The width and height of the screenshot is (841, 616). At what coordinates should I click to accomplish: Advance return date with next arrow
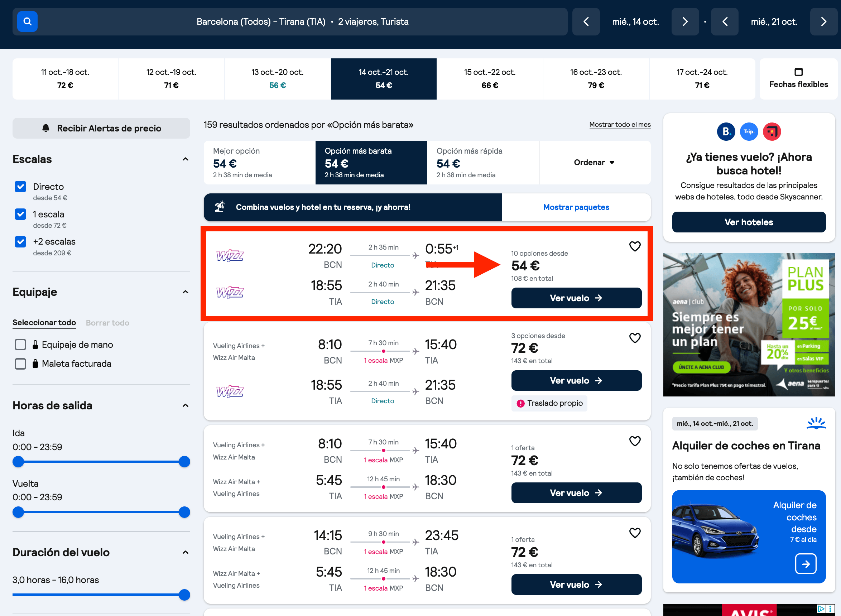(823, 21)
